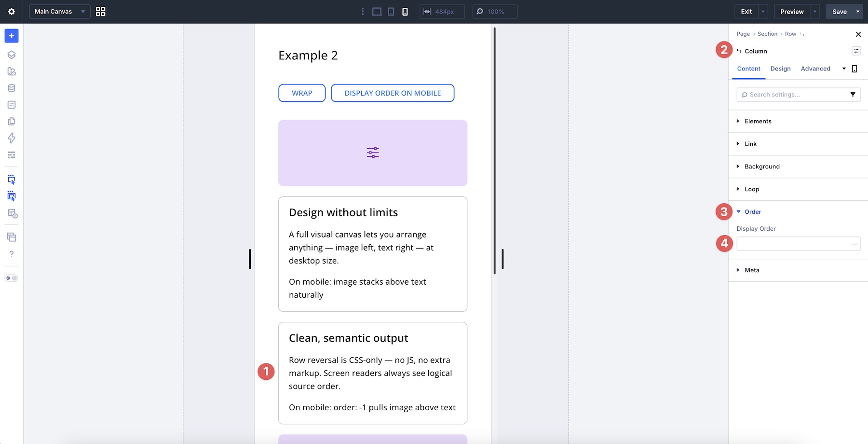Screen dimensions: 868x444
Task: Click the WRAP button on canvas
Action: (x=302, y=93)
